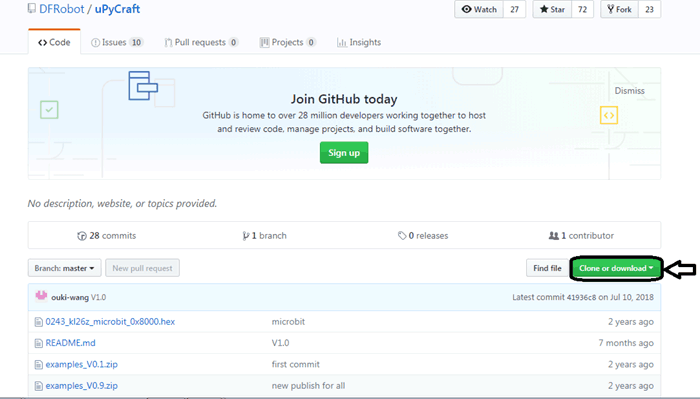Open the Pull requests tab
The image size is (700, 399).
(x=201, y=42)
